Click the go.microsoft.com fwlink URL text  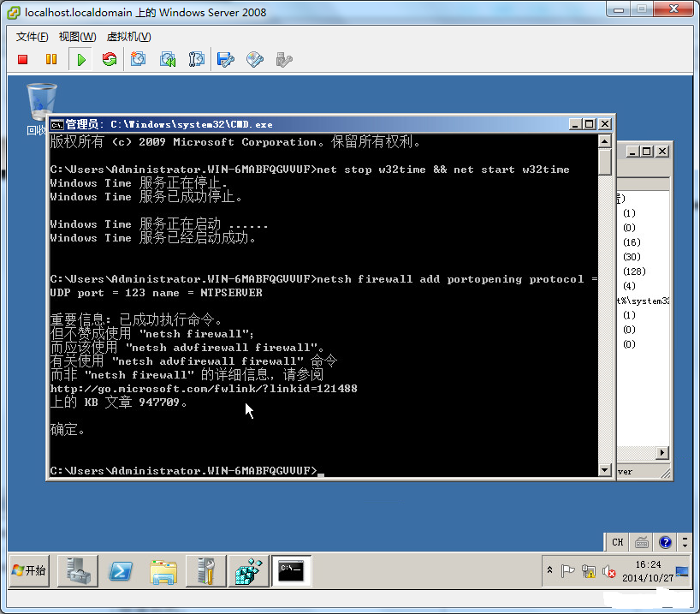pos(204,389)
